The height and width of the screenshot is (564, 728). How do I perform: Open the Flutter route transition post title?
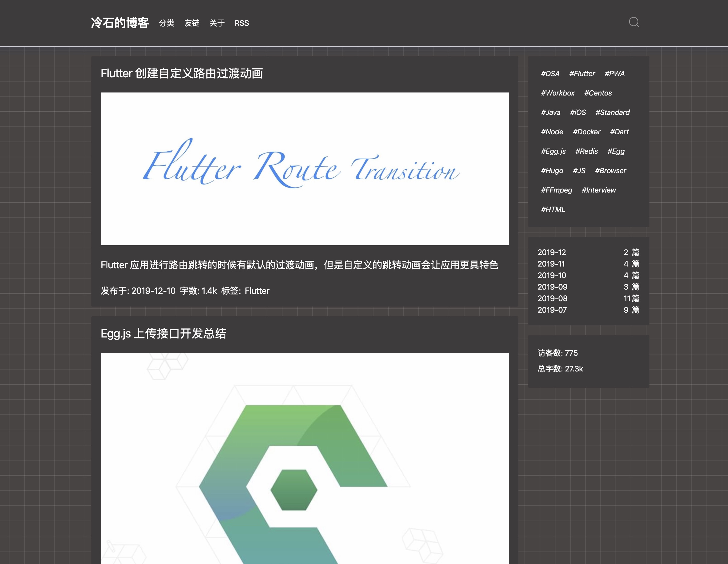[182, 73]
